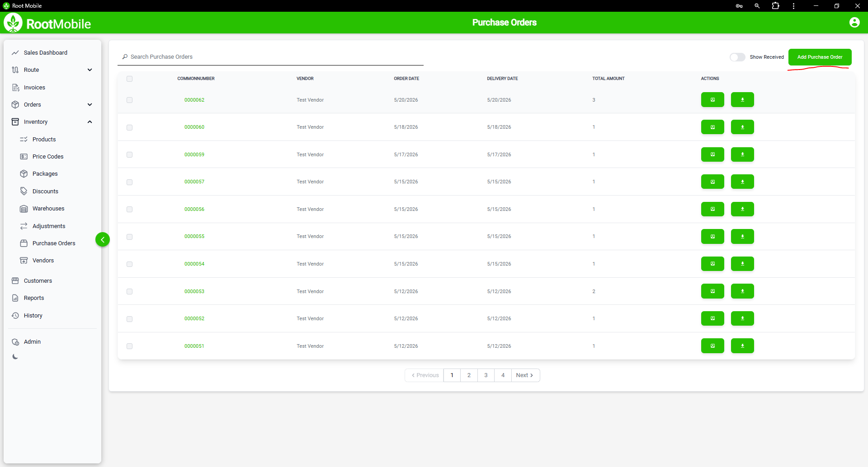Download purchase order 0000055
The height and width of the screenshot is (467, 868).
point(742,237)
